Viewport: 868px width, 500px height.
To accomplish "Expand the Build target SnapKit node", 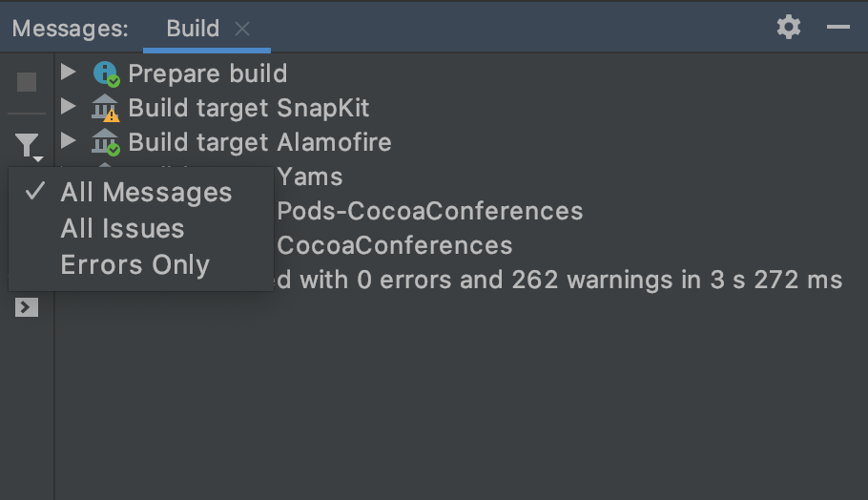I will [x=68, y=107].
